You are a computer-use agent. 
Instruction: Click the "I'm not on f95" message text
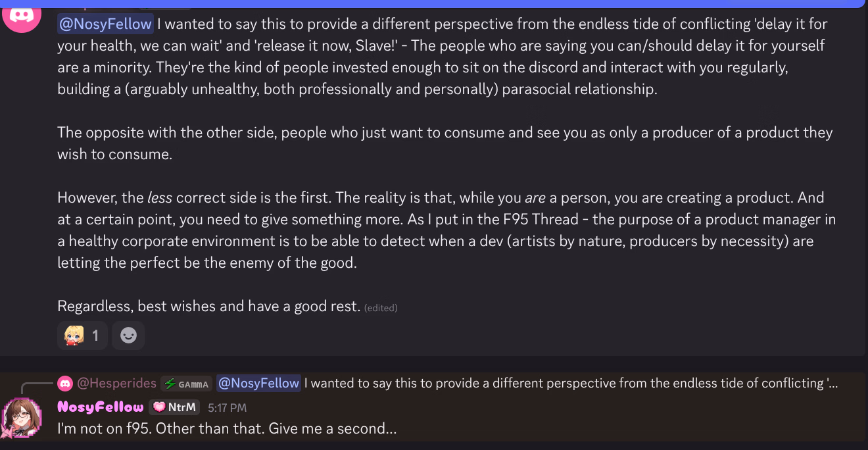click(x=227, y=429)
